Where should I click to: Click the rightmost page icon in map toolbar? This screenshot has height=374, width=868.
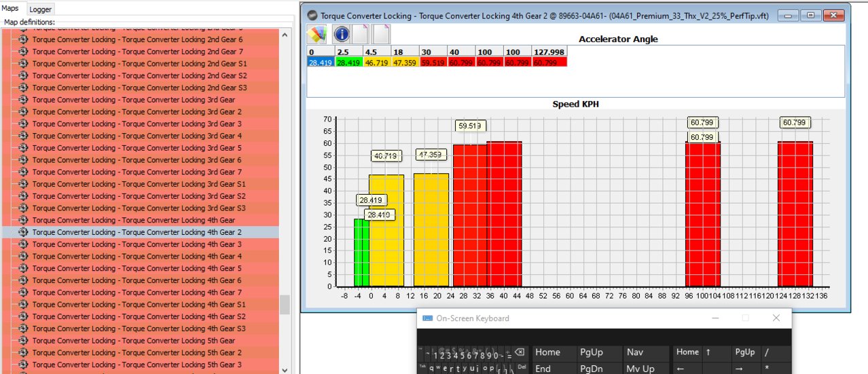pyautogui.click(x=381, y=33)
